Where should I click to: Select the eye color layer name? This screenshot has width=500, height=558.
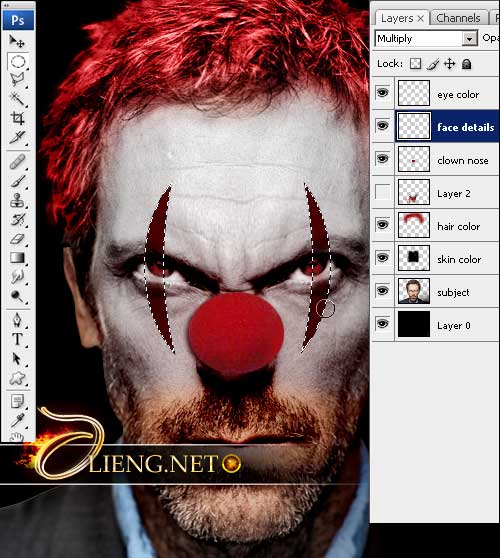coord(458,95)
